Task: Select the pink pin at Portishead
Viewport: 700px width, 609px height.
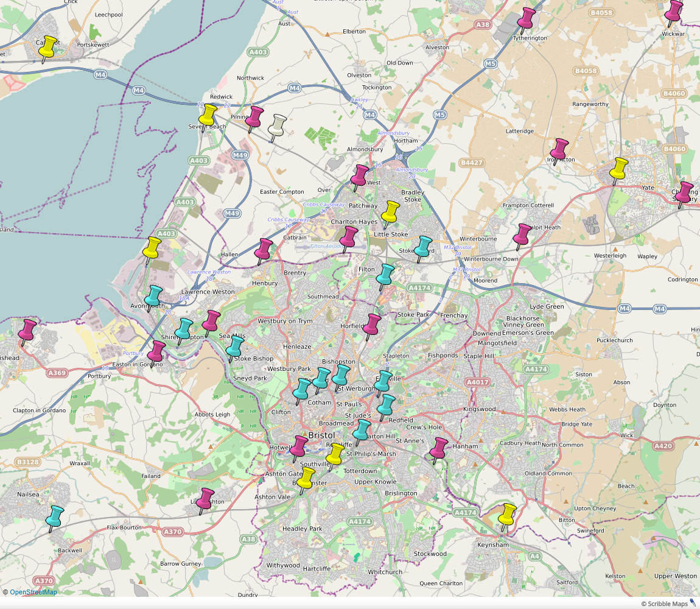Action: (x=27, y=329)
